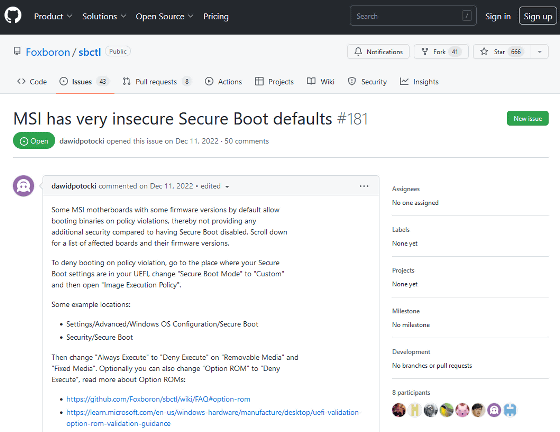Click the Pull requests count badge 8
The width and height of the screenshot is (560, 432).
187,82
